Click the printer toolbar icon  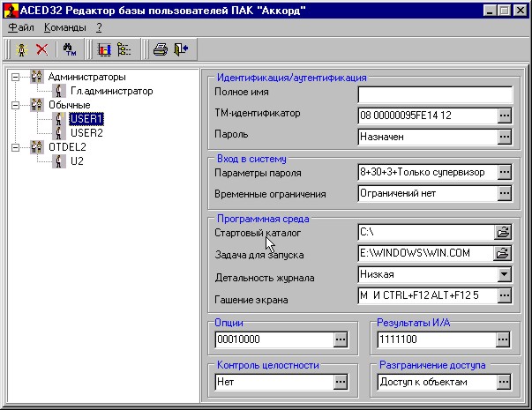[x=161, y=49]
